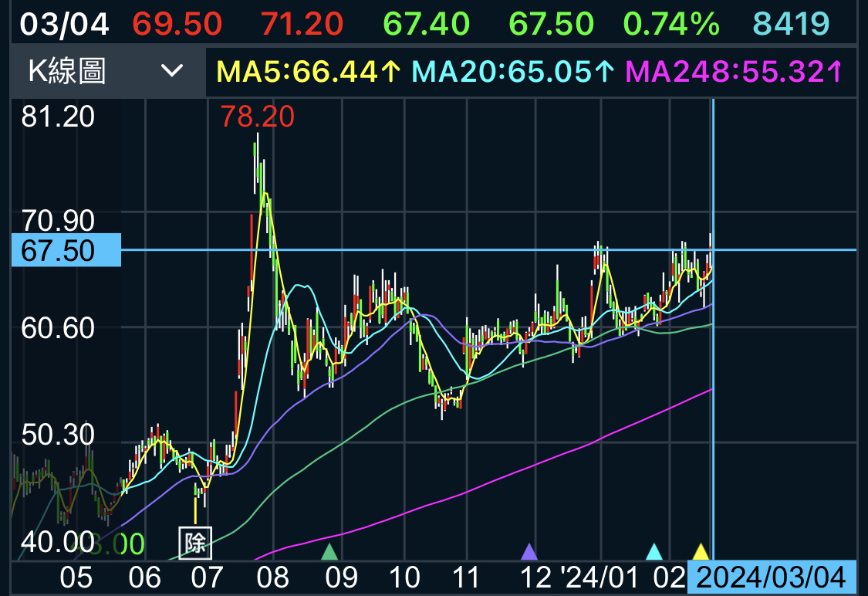Click the 8419 volume figure
Viewport: 868px width, 596px height.
coord(792,25)
